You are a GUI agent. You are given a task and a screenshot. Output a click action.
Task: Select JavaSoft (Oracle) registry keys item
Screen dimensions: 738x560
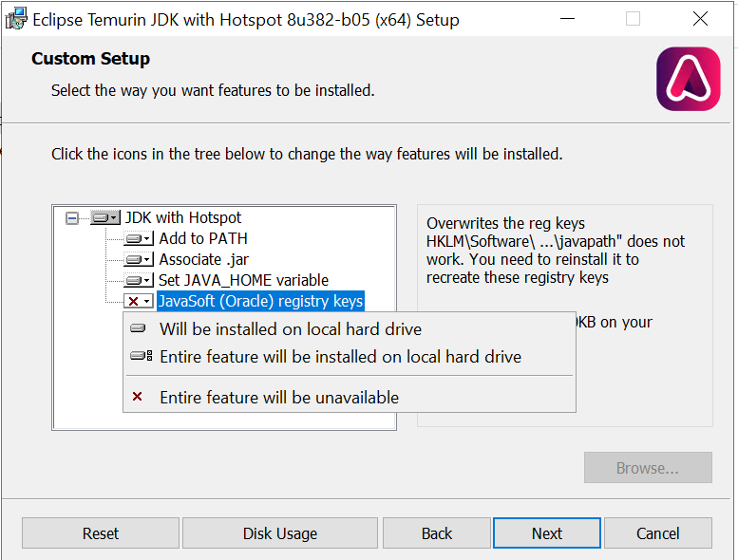(260, 302)
